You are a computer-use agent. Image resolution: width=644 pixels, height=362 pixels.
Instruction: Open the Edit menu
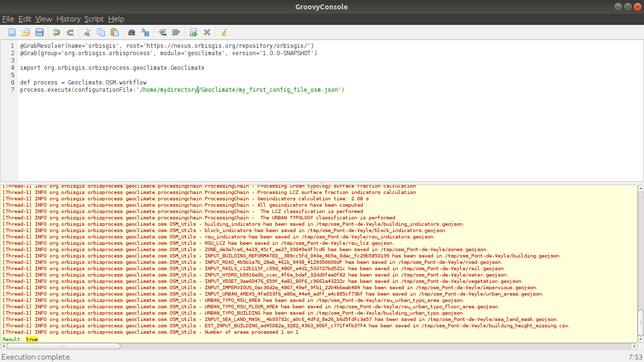(25, 19)
